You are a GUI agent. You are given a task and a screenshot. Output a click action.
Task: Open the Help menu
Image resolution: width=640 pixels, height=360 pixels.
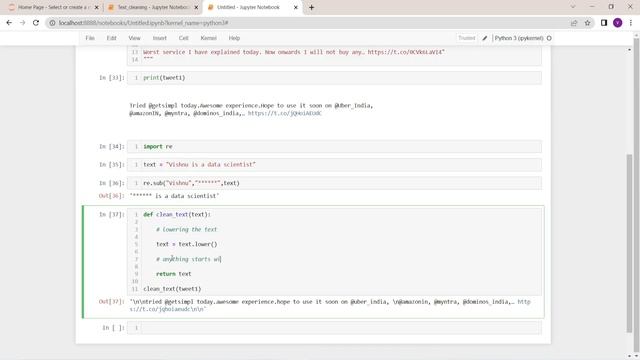(234, 38)
